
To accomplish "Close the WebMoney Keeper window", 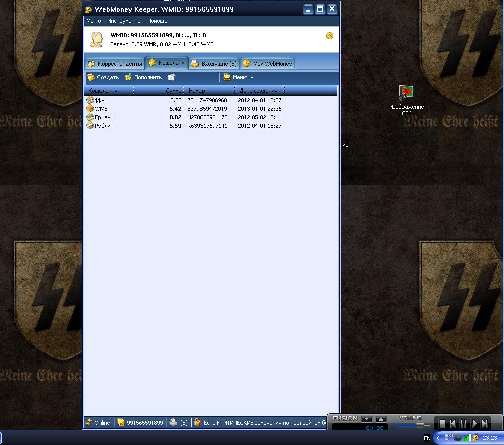I will pos(332,9).
